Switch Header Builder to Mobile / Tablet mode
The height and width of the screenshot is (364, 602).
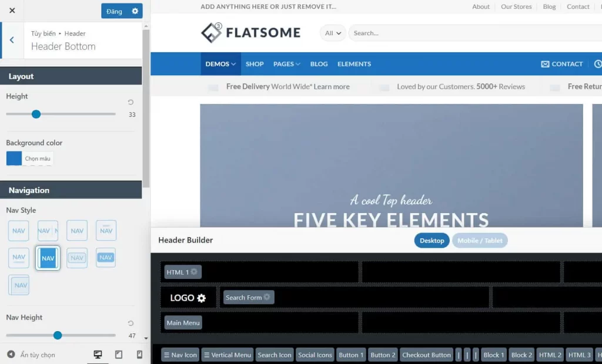pyautogui.click(x=480, y=240)
